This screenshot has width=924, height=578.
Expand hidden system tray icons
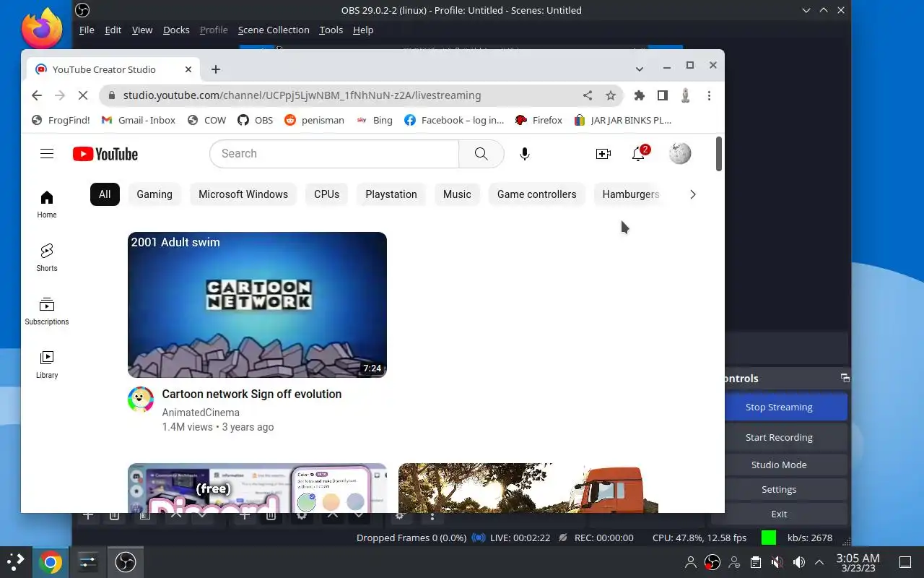coord(819,562)
